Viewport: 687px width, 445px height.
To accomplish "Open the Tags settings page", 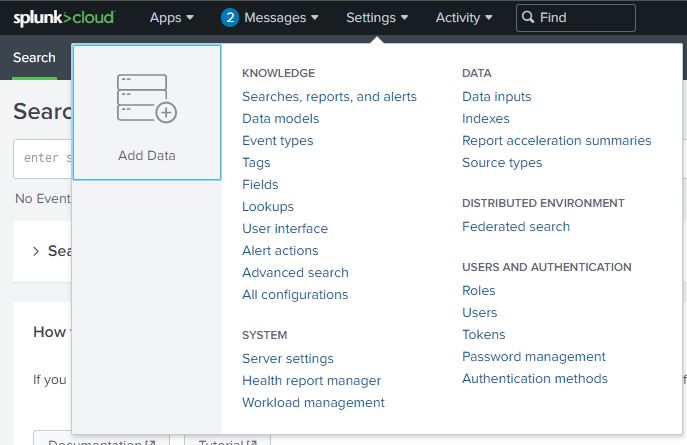I will pos(256,162).
